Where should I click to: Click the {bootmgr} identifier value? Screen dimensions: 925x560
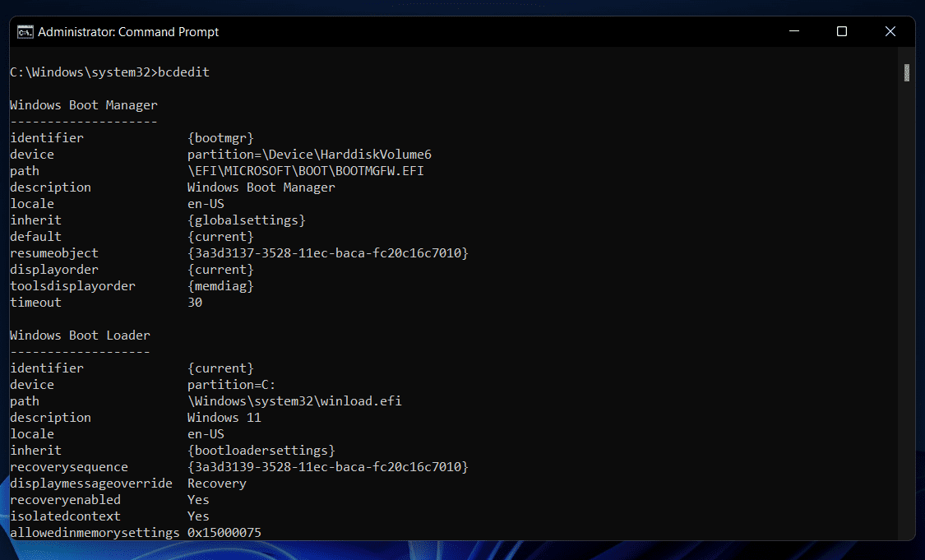220,138
